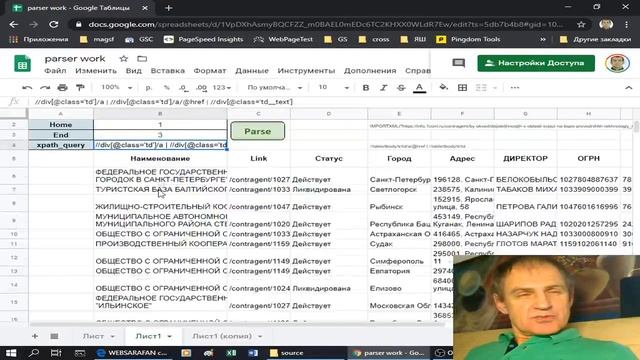Open the all sheets list icon
Screen dimensions: 640x360
[54, 336]
